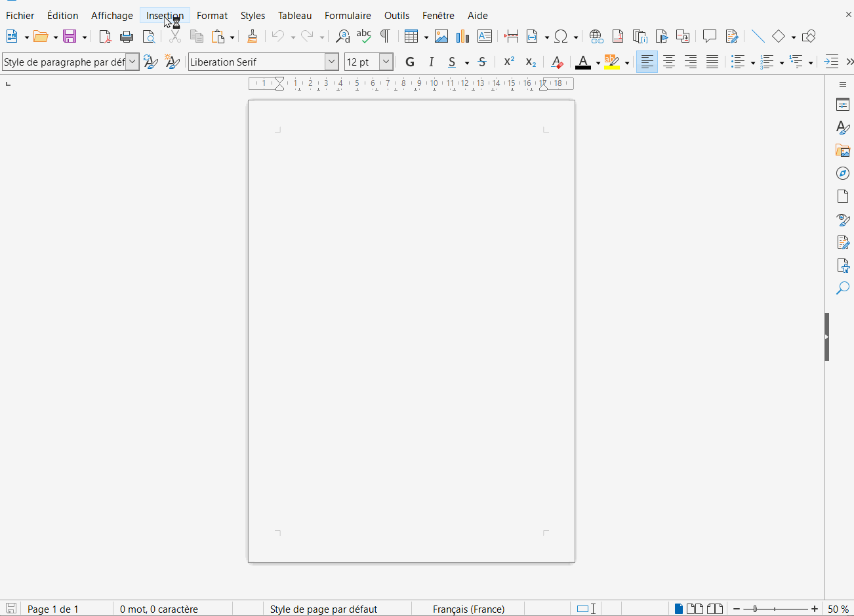The width and height of the screenshot is (854, 616).
Task: Open the Insertion menu
Action: pos(165,16)
